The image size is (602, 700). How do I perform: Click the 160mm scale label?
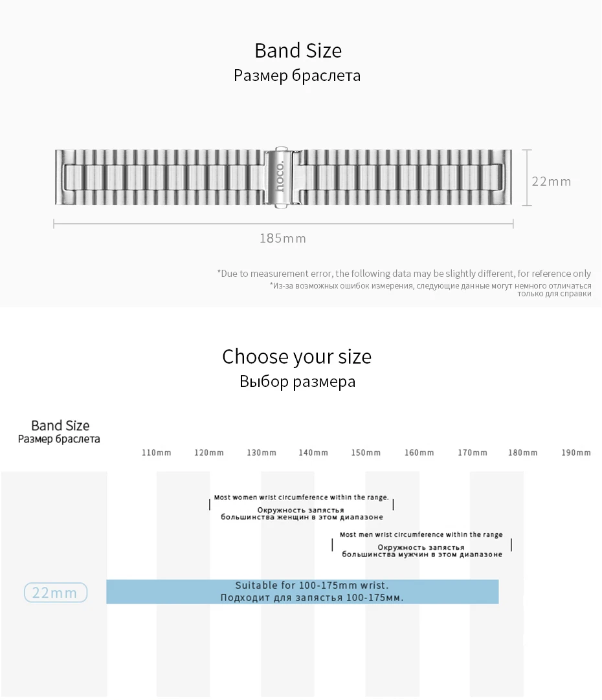[x=419, y=453]
